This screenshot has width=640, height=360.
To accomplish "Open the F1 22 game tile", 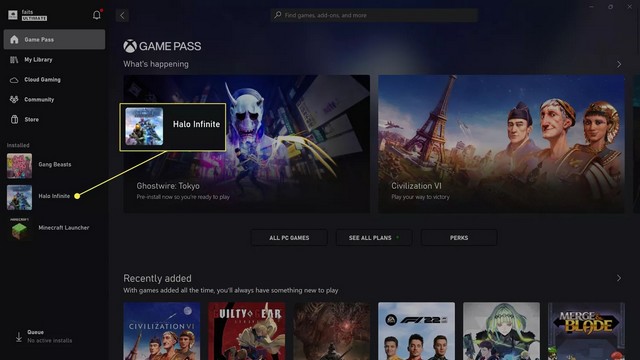I will 416,331.
